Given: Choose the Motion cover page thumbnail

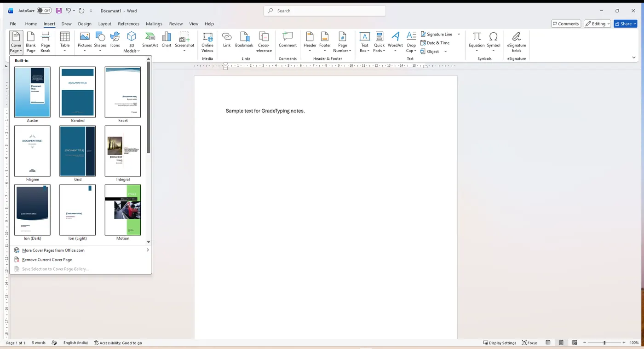Looking at the screenshot, I should (123, 210).
